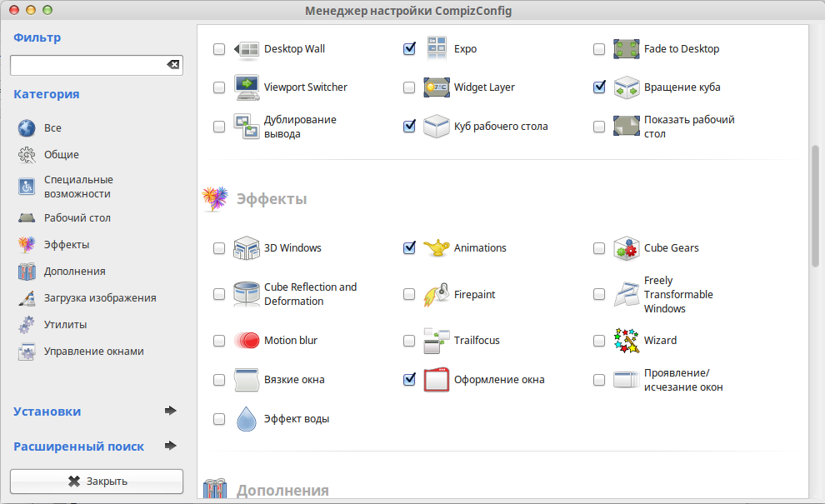Screen dimensions: 825x504
Task: Click the Widget Layer plugin icon
Action: [x=436, y=87]
